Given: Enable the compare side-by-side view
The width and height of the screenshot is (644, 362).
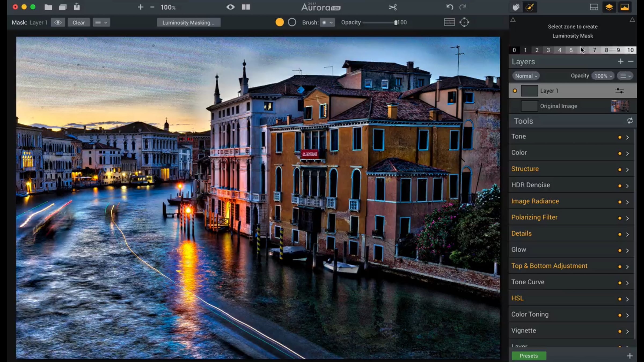Looking at the screenshot, I should pos(246,7).
